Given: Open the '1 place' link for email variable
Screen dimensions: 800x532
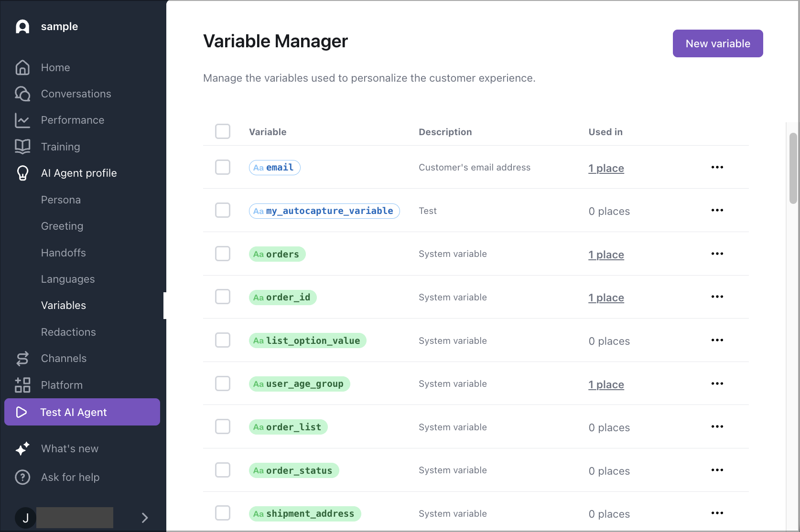Looking at the screenshot, I should click(606, 168).
